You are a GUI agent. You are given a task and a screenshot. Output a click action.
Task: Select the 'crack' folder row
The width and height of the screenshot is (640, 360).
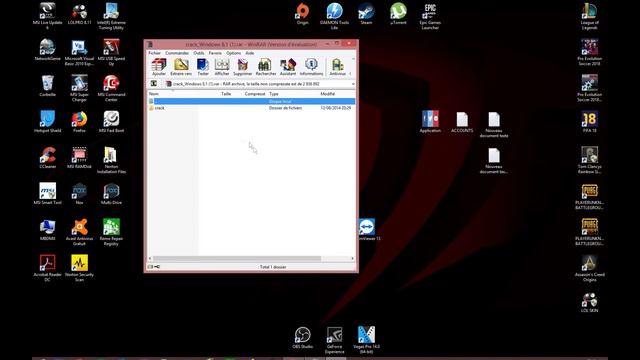[x=251, y=108]
